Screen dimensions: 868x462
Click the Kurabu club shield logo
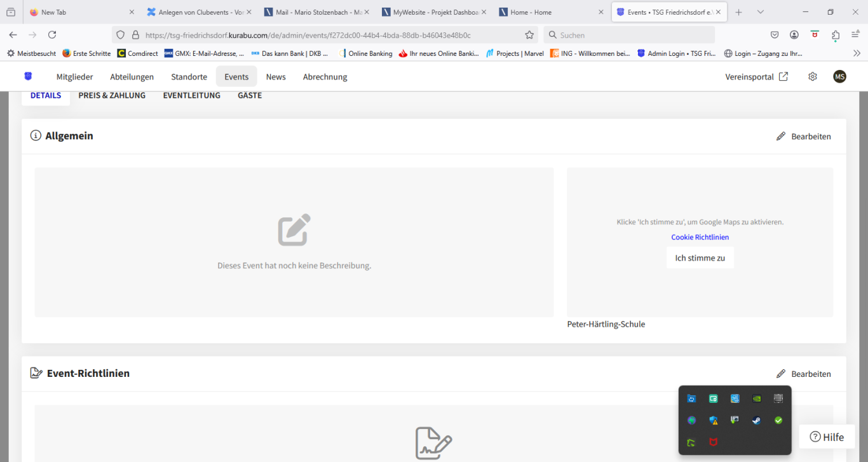28,76
